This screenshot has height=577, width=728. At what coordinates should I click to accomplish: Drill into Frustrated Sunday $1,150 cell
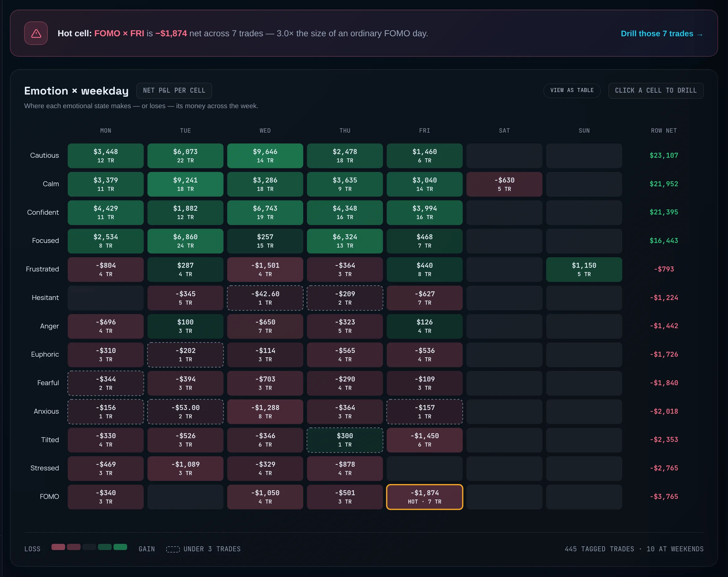[584, 269]
